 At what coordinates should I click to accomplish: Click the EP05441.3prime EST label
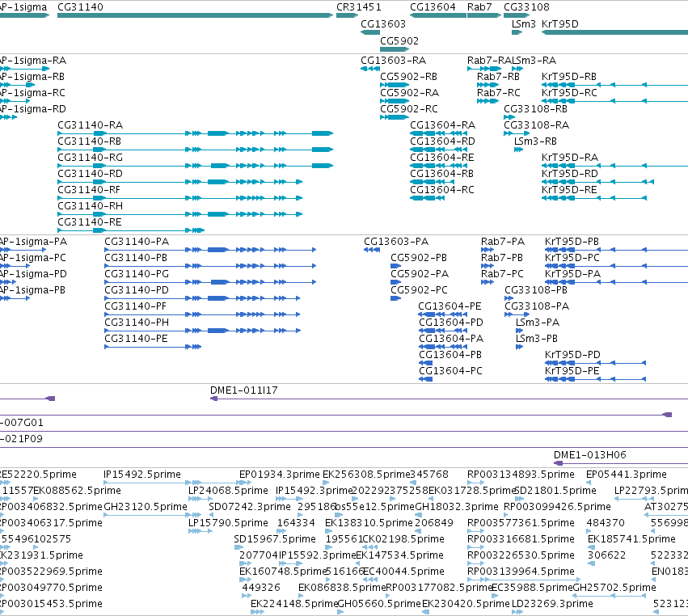(x=627, y=475)
